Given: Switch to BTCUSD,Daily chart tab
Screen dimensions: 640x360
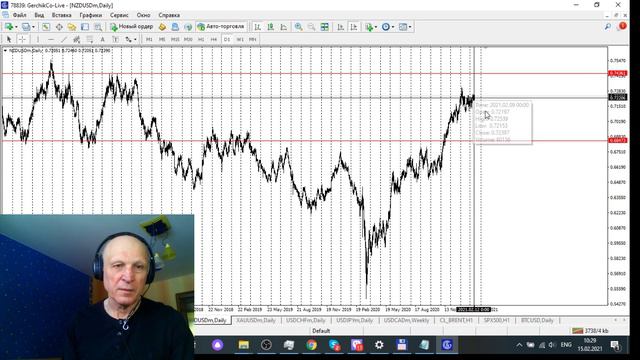Looking at the screenshot, I should click(537, 320).
